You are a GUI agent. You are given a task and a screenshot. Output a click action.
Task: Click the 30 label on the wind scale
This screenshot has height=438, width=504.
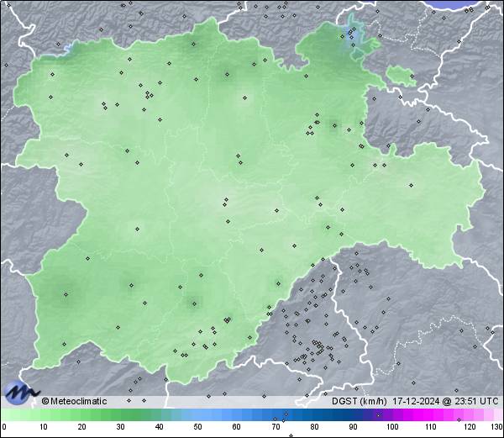point(120,427)
